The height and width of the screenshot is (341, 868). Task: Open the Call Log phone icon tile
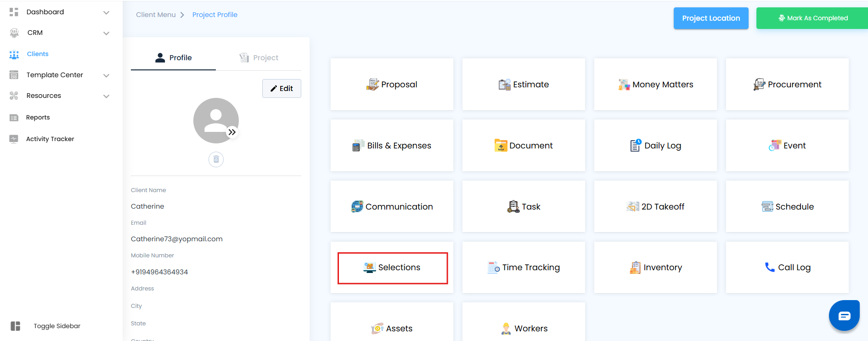coord(769,267)
